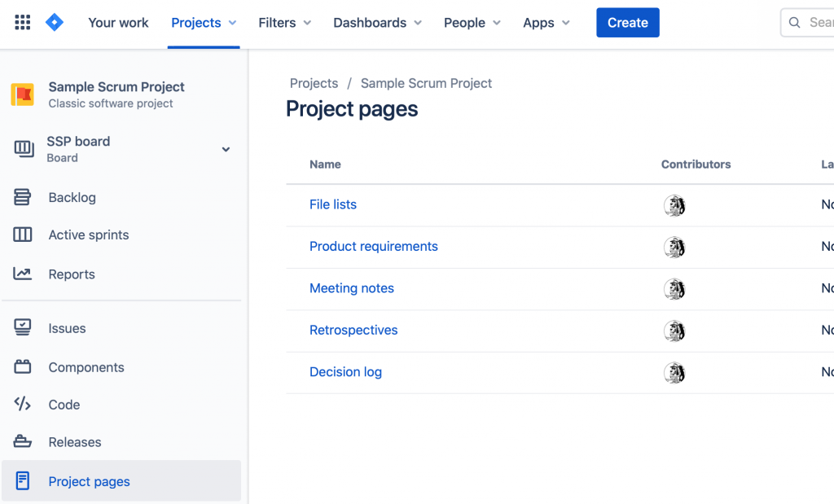Image resolution: width=834 pixels, height=504 pixels.
Task: Click the SSP board icon
Action: 24,149
